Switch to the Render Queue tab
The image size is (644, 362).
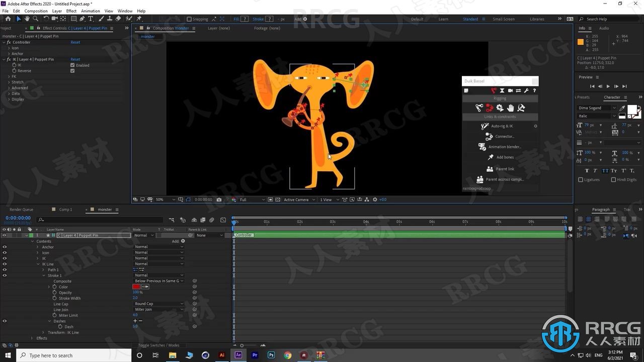[21, 210]
